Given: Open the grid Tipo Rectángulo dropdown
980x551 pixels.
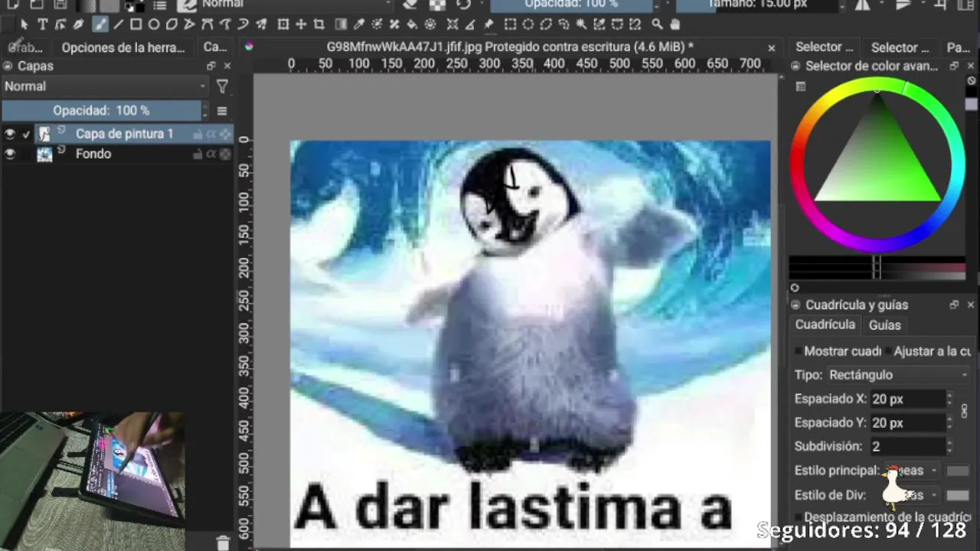Looking at the screenshot, I should pyautogui.click(x=897, y=375).
